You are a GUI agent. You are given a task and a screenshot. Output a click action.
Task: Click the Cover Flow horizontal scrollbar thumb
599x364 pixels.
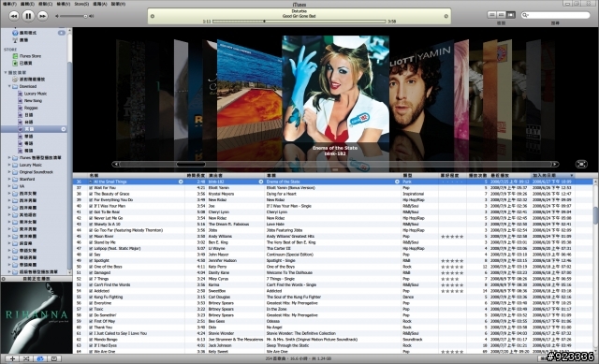[191, 165]
